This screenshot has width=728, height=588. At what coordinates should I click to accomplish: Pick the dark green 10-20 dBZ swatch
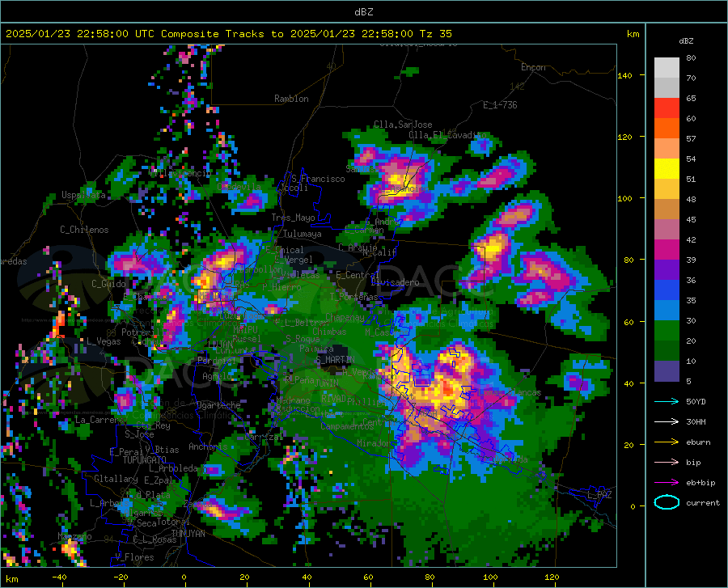(667, 351)
